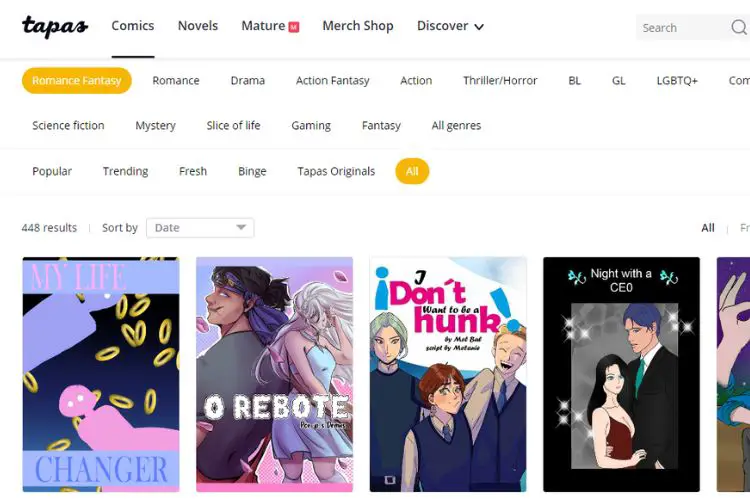Click the Tapas logo
Screen dimensions: 750x499
point(55,26)
